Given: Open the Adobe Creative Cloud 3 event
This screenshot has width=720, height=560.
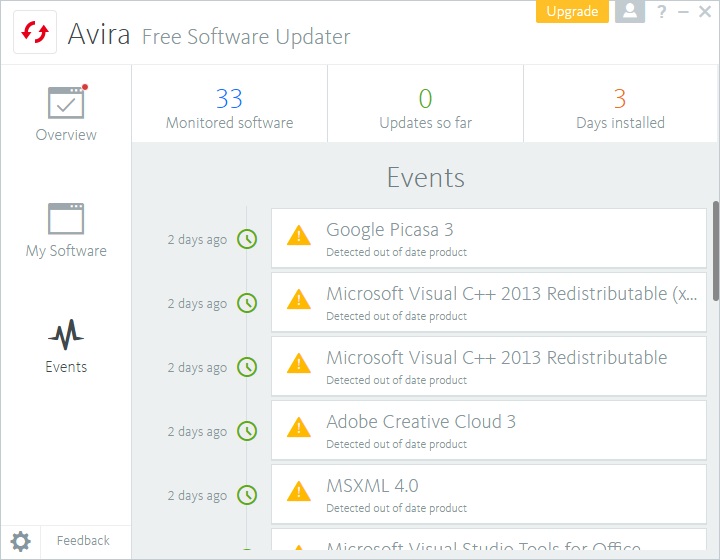Looking at the screenshot, I should 489,430.
